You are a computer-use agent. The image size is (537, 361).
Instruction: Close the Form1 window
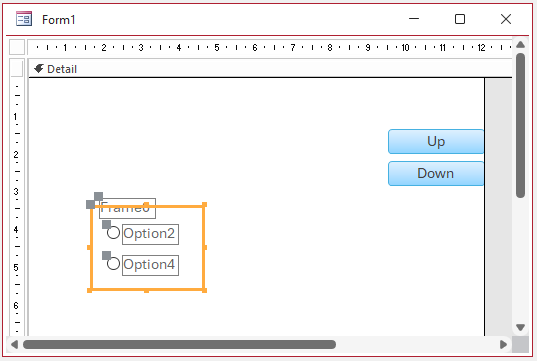(506, 19)
